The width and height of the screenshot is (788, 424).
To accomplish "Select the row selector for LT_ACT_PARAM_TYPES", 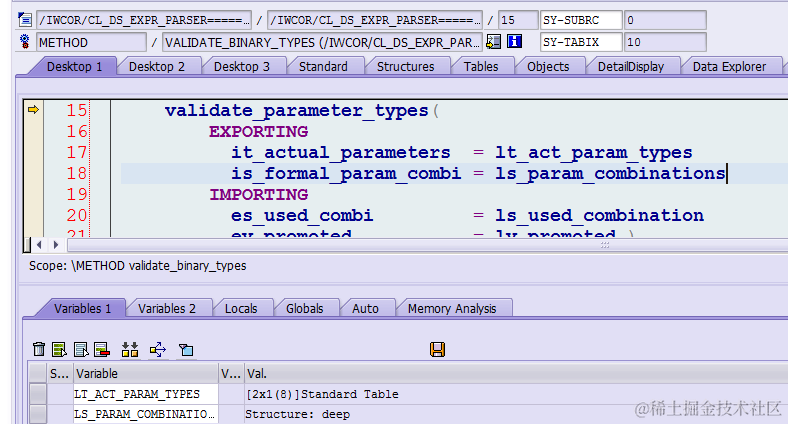I will click(38, 394).
